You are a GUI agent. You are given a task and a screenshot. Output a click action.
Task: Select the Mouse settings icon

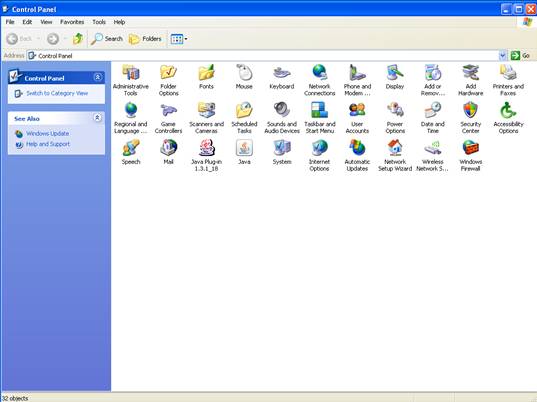[244, 73]
